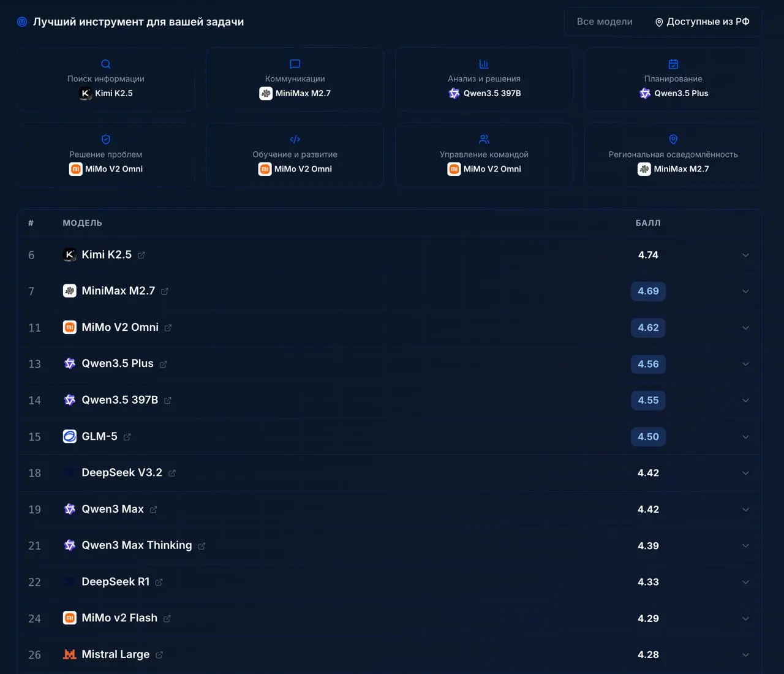Expand the MiMo v2 Flash row chevron
Image resolution: width=784 pixels, height=674 pixels.
745,618
